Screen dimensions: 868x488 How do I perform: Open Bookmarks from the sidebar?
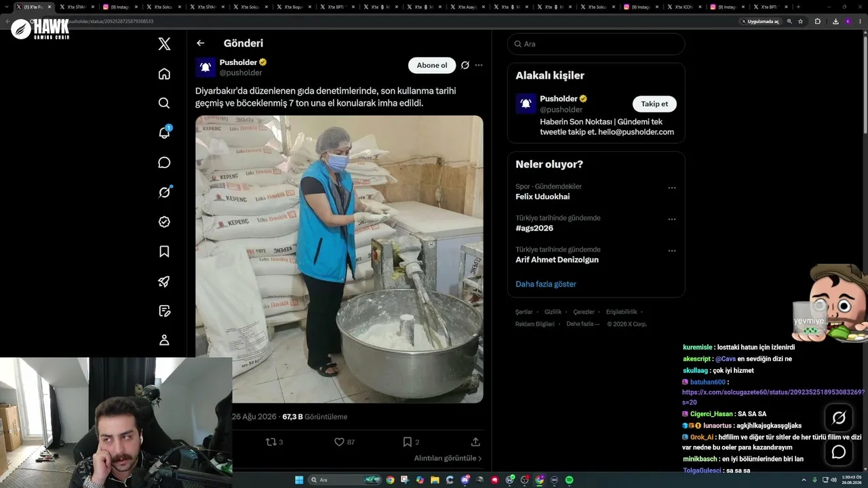click(164, 251)
